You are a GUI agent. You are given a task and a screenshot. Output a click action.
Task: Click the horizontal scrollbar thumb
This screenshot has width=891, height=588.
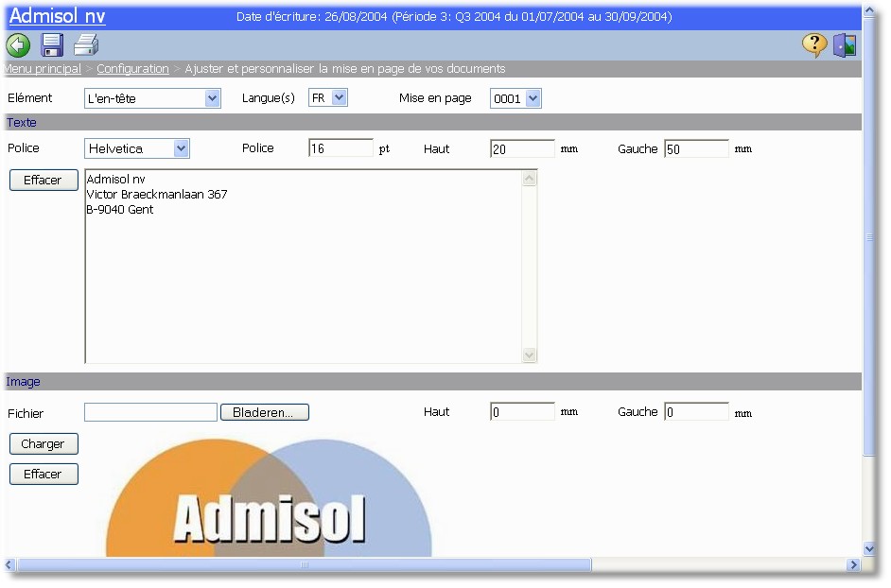coord(305,564)
